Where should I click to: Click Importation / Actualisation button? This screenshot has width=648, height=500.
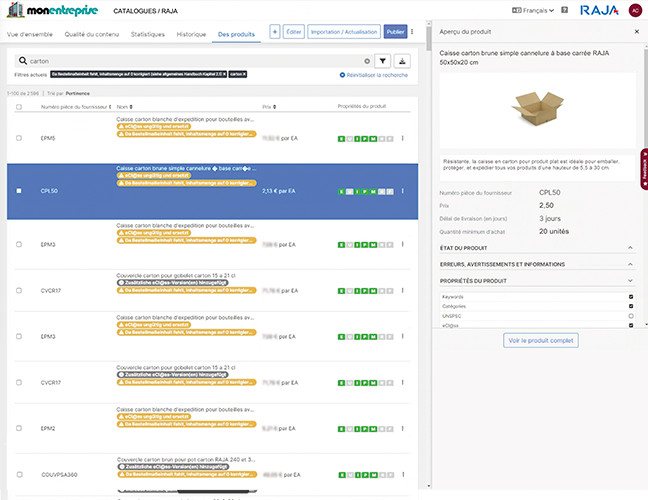coord(344,32)
